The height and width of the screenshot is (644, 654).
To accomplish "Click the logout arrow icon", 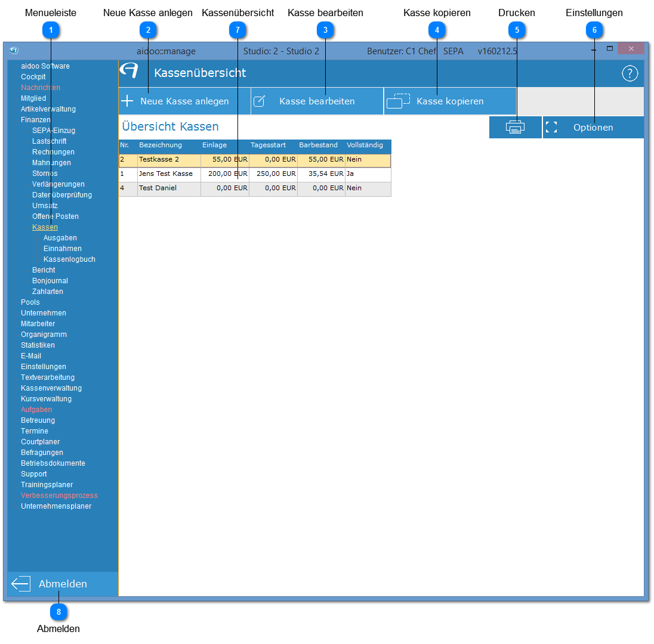I will pyautogui.click(x=21, y=584).
